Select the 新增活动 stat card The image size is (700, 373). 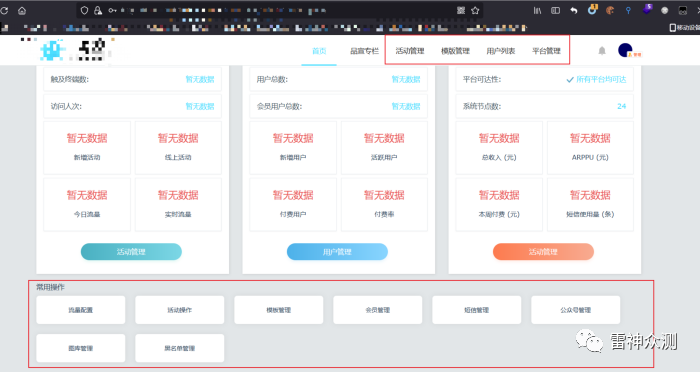(x=87, y=148)
